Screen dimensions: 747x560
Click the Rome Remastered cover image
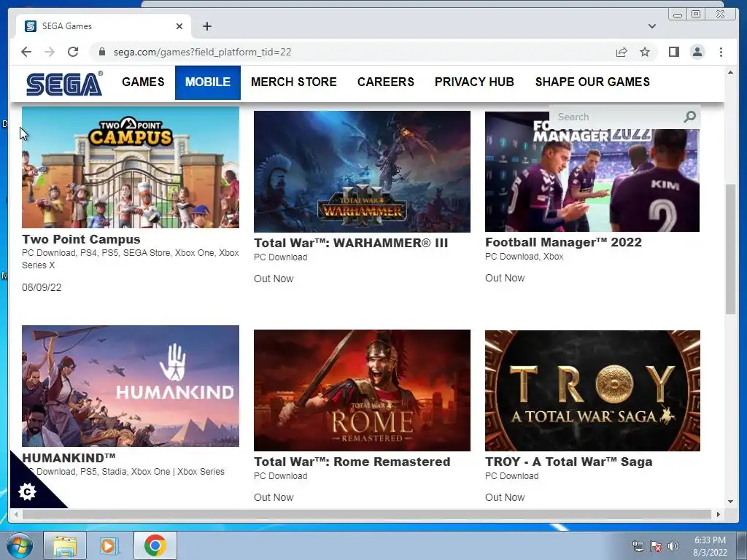coord(362,390)
